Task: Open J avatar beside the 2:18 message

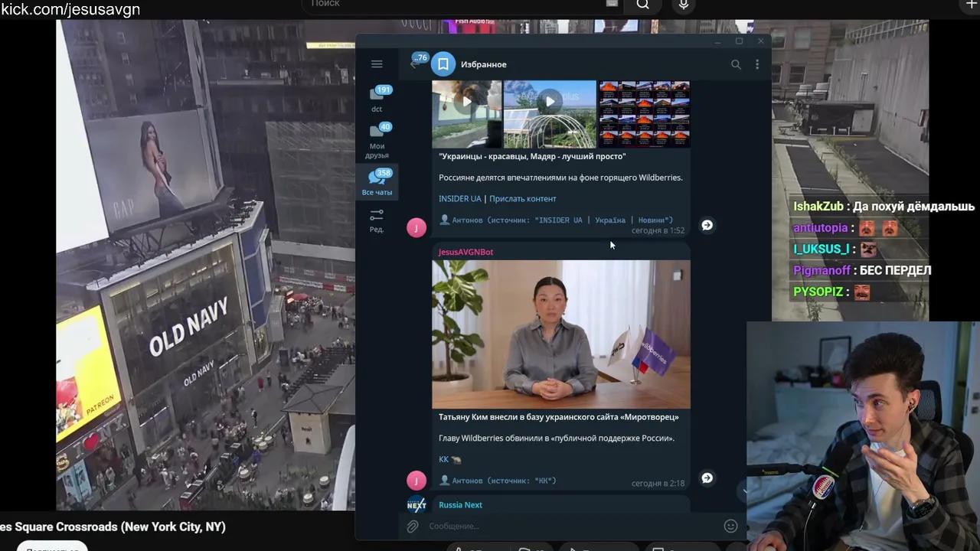Action: tap(416, 481)
